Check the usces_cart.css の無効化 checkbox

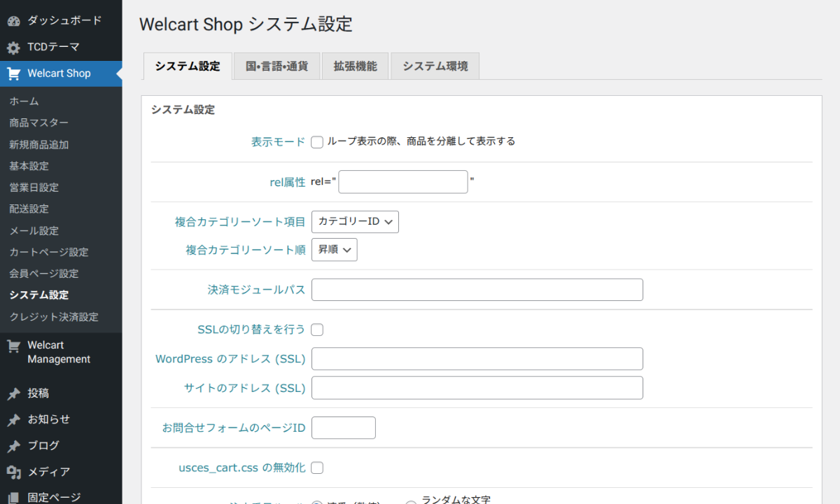[317, 468]
